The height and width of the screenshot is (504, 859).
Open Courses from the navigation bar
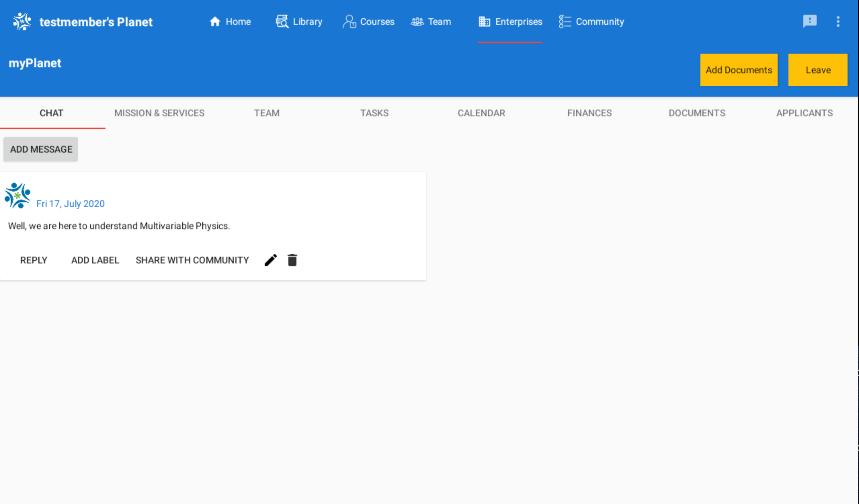pyautogui.click(x=368, y=22)
